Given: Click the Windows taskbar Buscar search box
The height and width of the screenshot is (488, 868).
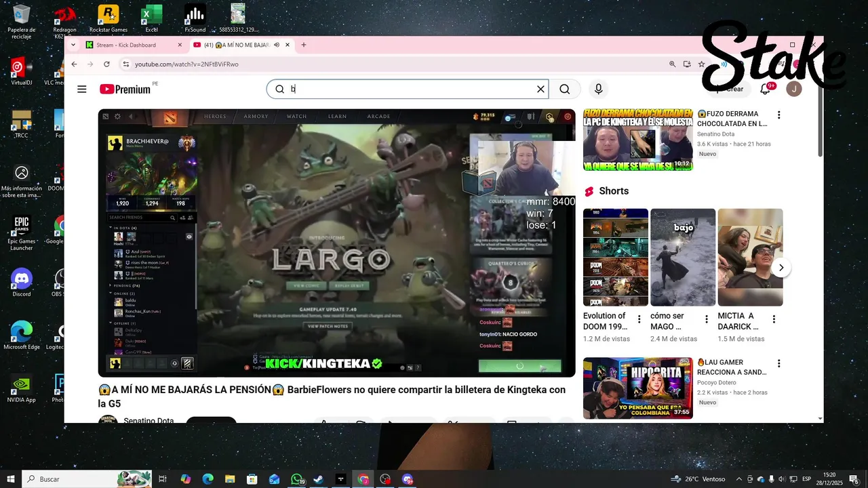Looking at the screenshot, I should point(87,479).
